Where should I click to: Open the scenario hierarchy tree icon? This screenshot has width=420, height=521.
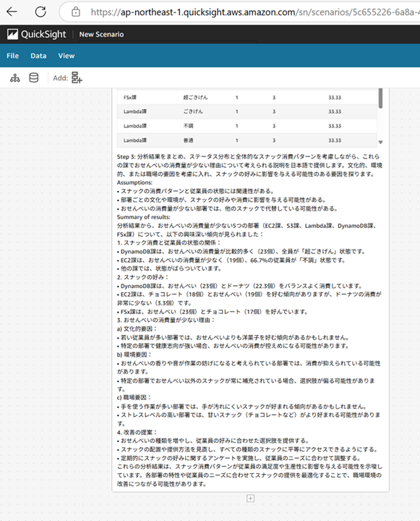(15, 78)
